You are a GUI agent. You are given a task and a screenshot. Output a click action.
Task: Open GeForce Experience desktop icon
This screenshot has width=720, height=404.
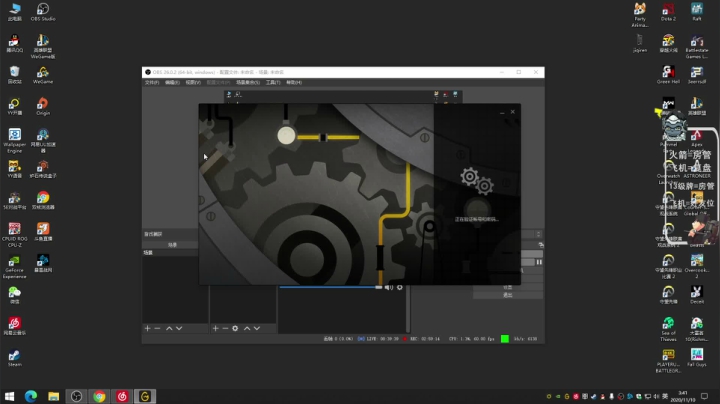click(x=14, y=267)
